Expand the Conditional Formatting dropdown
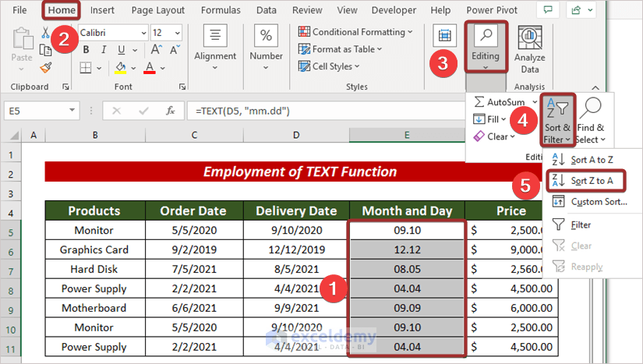This screenshot has width=643, height=364. pyautogui.click(x=410, y=32)
